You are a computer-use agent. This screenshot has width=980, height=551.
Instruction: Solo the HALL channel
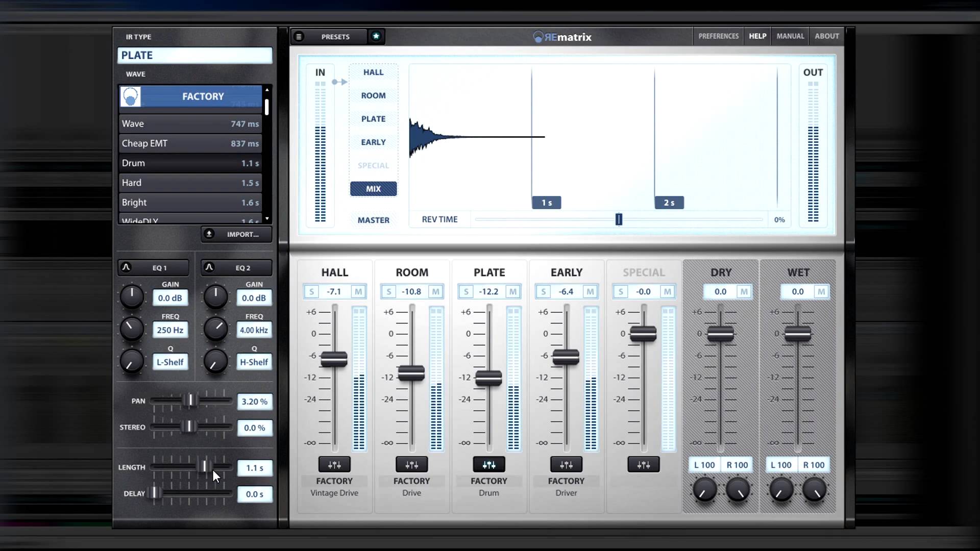coord(311,291)
